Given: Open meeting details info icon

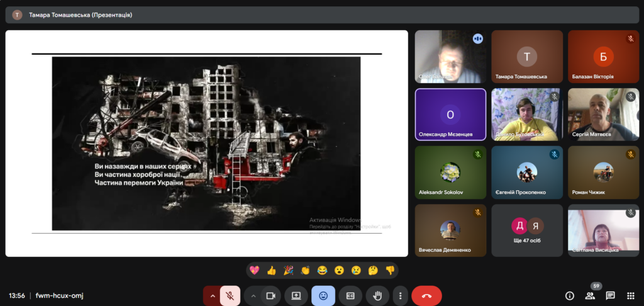Looking at the screenshot, I should [570, 295].
